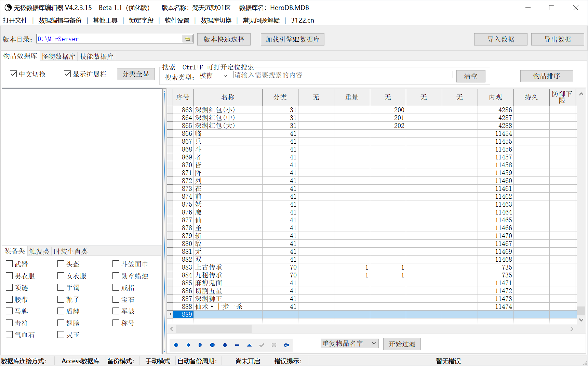Open the 常见问题解疑 menu

coord(261,21)
